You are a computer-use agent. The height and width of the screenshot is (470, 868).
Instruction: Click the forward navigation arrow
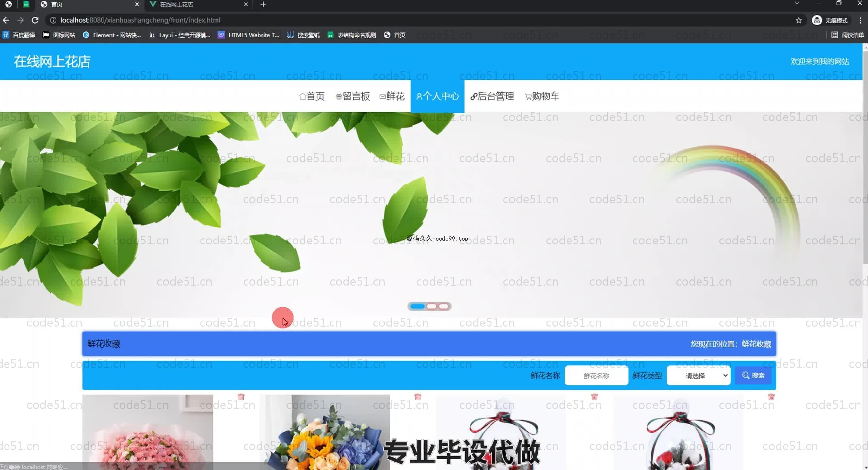20,20
